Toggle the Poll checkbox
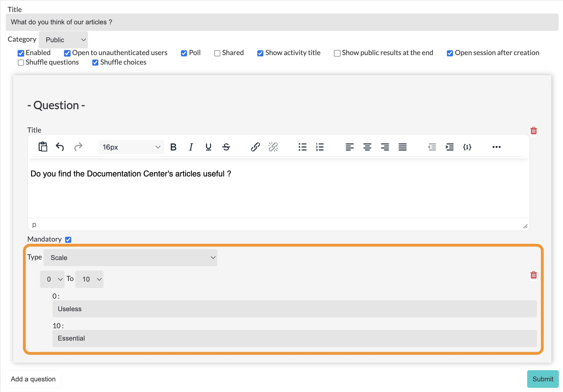563x392 pixels. click(184, 53)
